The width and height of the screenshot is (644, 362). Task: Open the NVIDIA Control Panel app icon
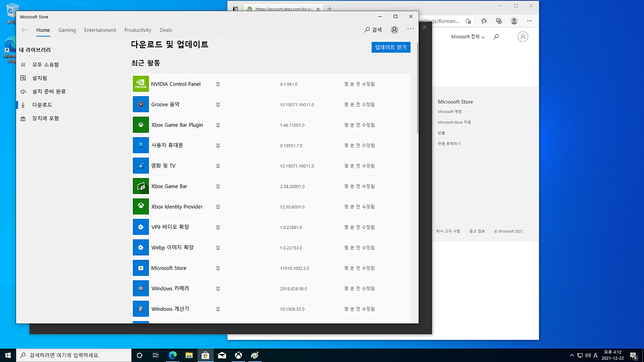(141, 84)
